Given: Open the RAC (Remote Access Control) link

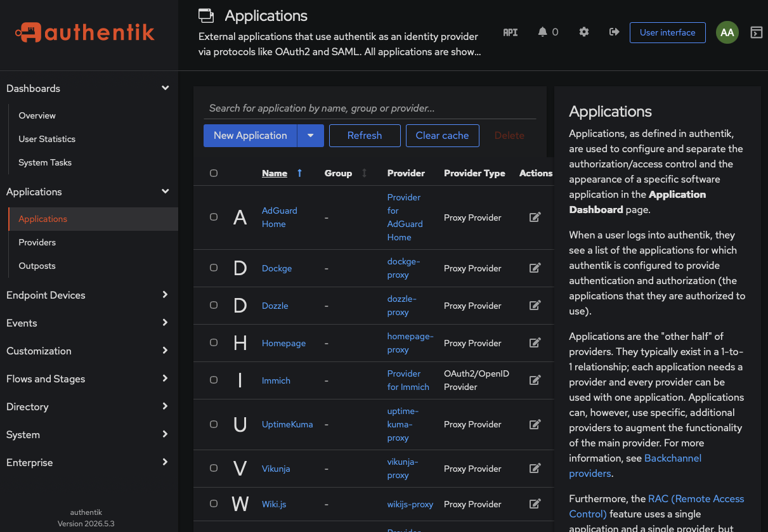Looking at the screenshot, I should pos(656,506).
